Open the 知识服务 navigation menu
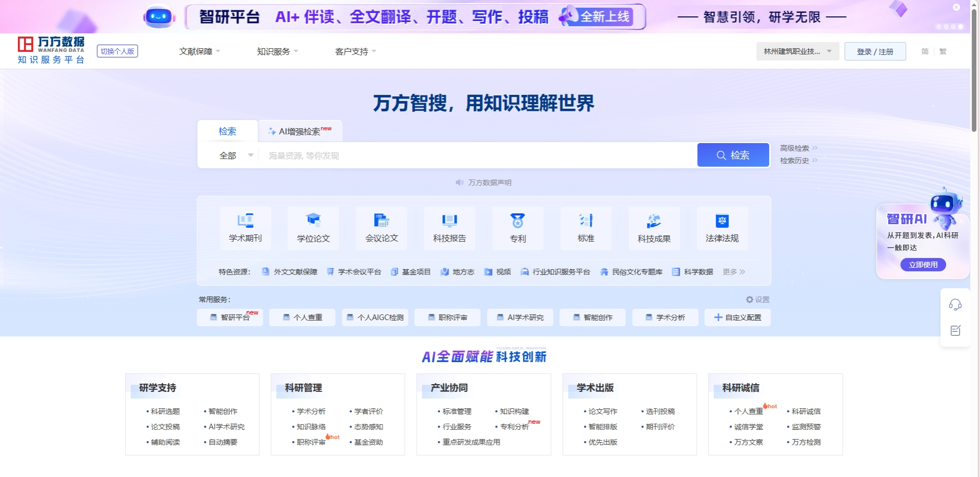 click(277, 51)
